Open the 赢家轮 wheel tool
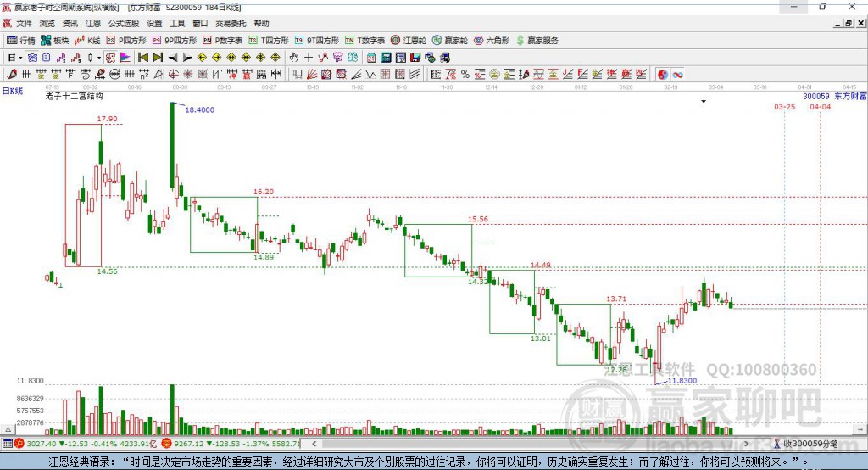The image size is (868, 470). 450,41
